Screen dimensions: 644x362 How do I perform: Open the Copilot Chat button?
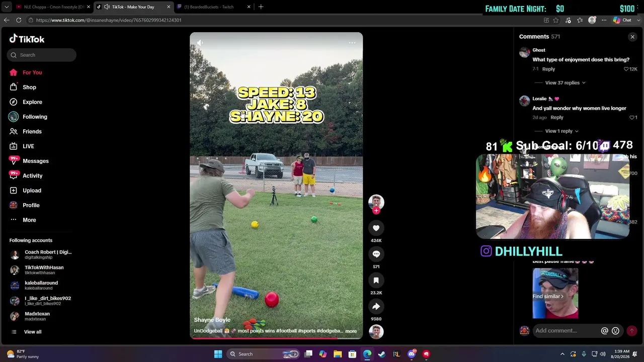point(622,20)
